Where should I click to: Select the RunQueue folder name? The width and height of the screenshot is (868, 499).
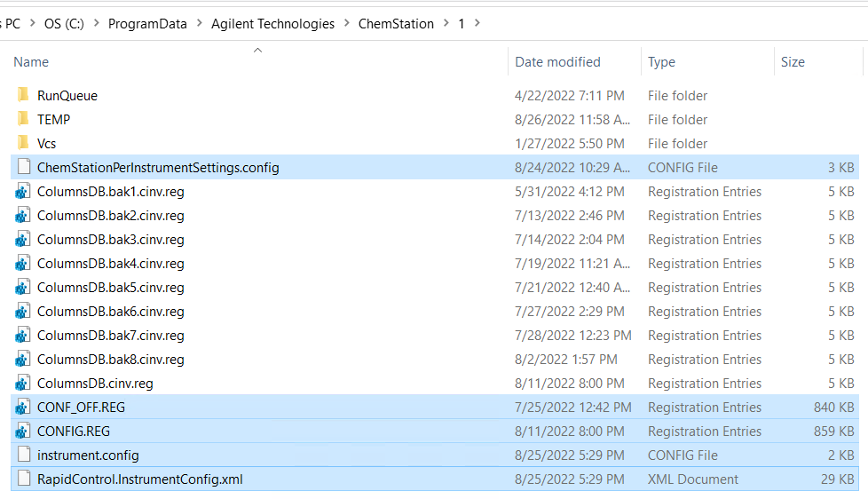pos(67,96)
